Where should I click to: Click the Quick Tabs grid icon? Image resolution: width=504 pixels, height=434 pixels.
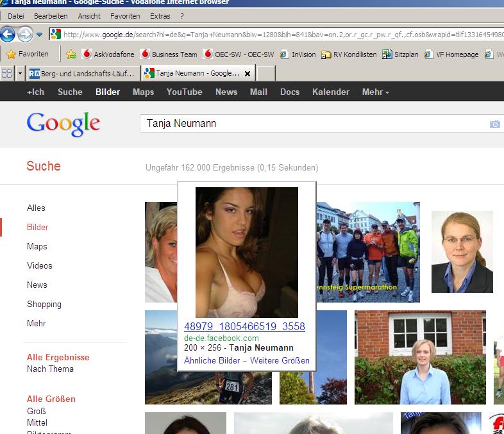pos(7,74)
